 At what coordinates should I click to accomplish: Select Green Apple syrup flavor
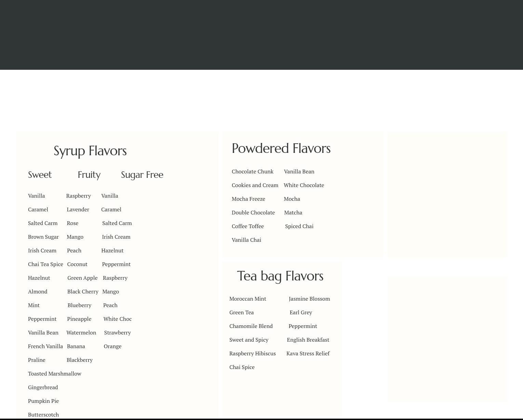coord(82,278)
